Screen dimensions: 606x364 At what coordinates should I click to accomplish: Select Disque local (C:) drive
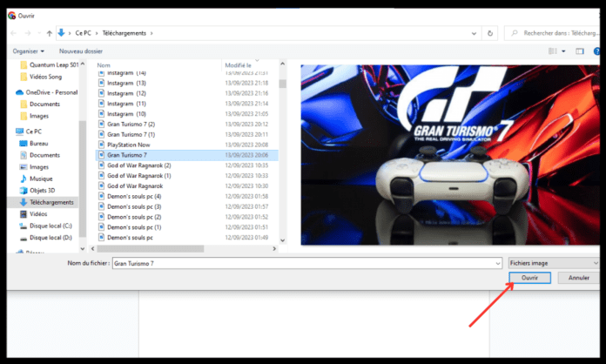(x=46, y=226)
